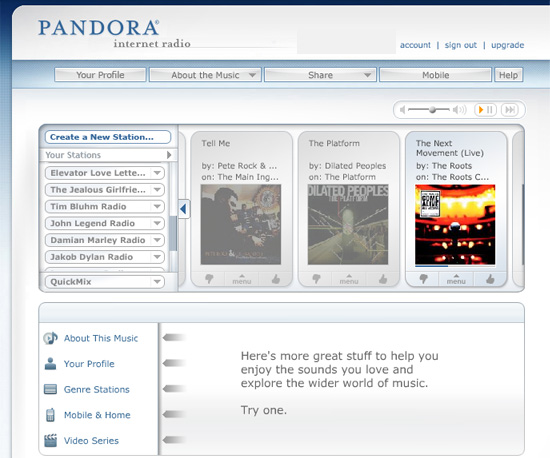
Task: Click the blue scroll-left arrow for songs
Action: [x=183, y=209]
